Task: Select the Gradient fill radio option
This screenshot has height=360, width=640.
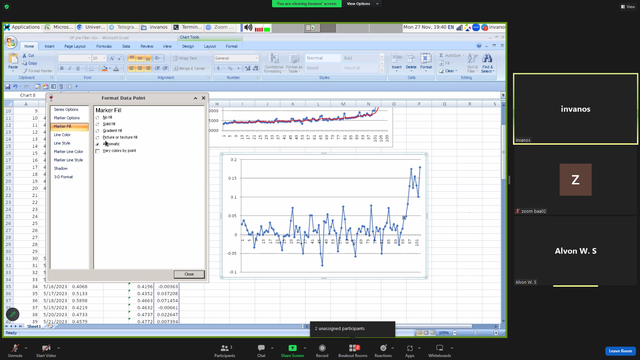Action: [98, 131]
